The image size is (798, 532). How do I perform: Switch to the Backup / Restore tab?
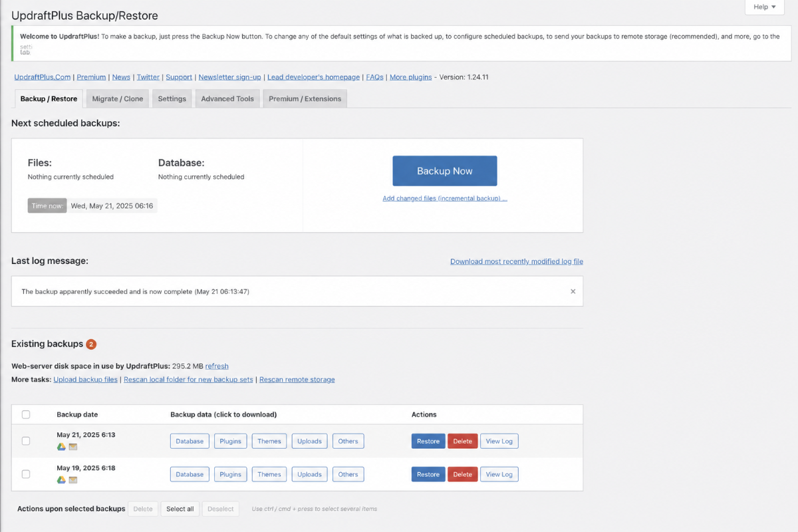point(49,98)
